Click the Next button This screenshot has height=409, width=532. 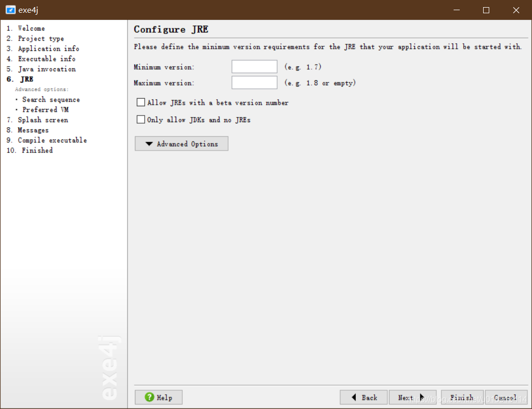click(412, 397)
